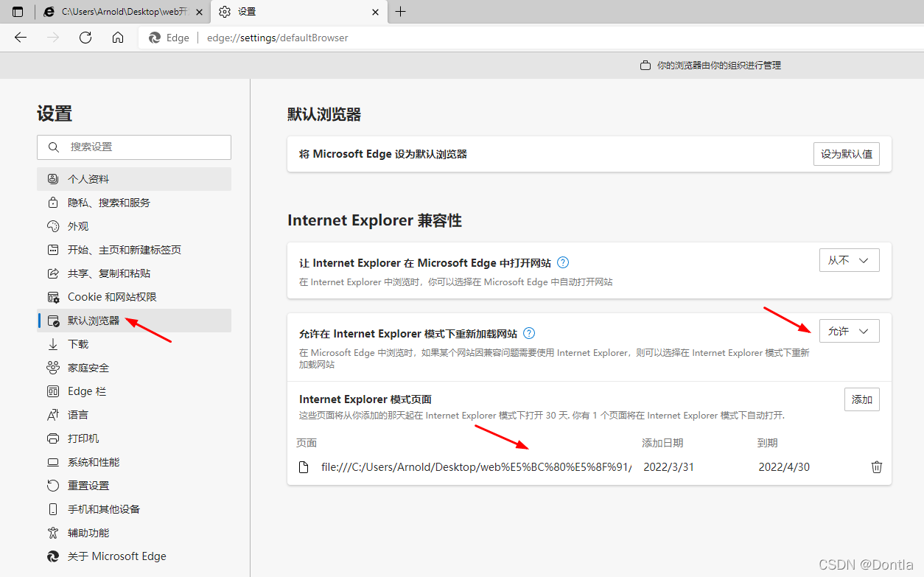
Task: Click the 设为默认值 button
Action: click(x=847, y=154)
